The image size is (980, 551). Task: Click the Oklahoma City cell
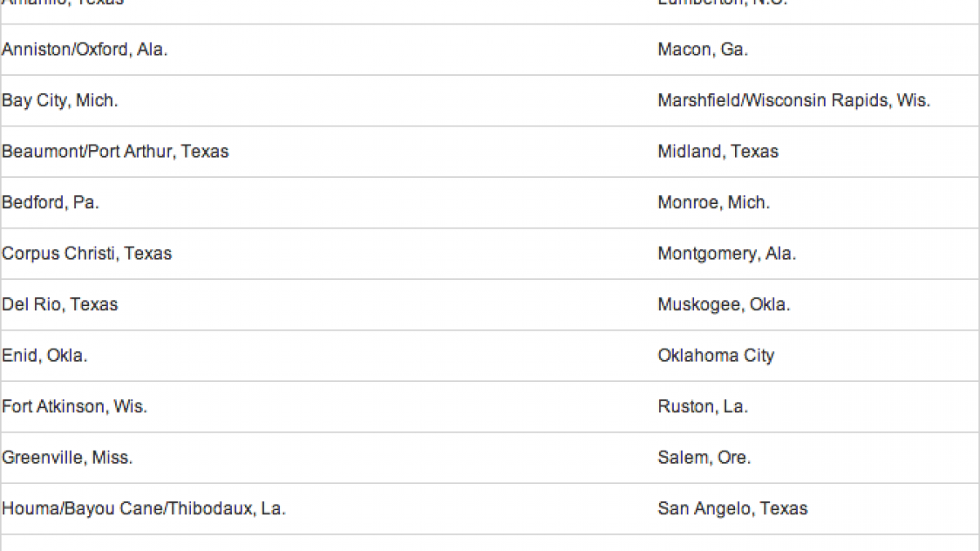[716, 356]
